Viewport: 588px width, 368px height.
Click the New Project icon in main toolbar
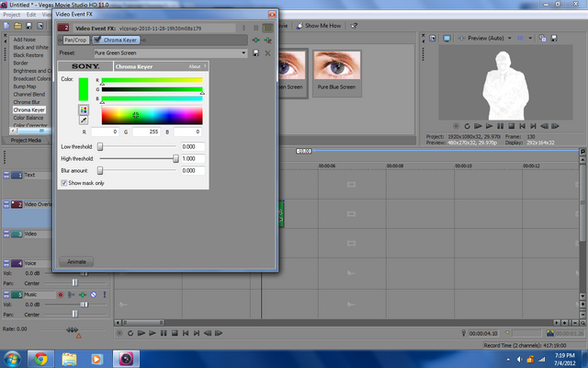click(x=6, y=26)
